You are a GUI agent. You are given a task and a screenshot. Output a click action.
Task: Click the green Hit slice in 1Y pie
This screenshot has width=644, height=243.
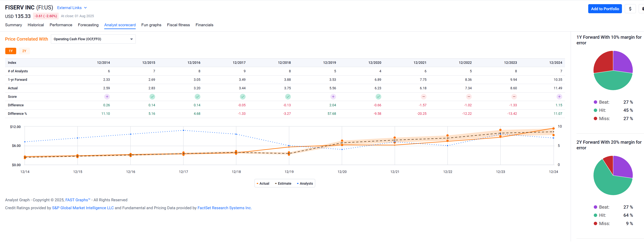pos(613,81)
